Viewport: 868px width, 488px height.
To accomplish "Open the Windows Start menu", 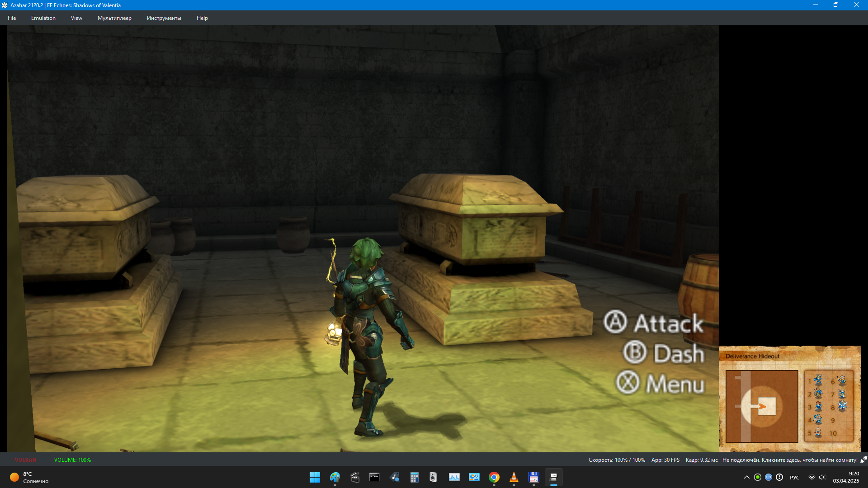I will click(x=315, y=477).
